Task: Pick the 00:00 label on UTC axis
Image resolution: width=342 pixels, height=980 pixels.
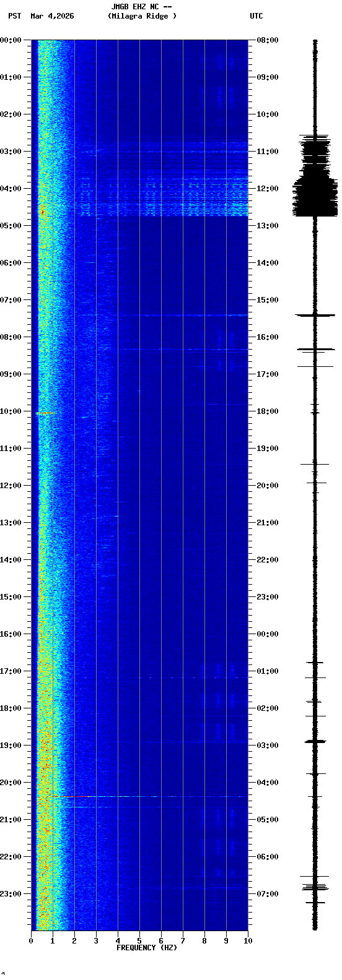Action: click(268, 634)
